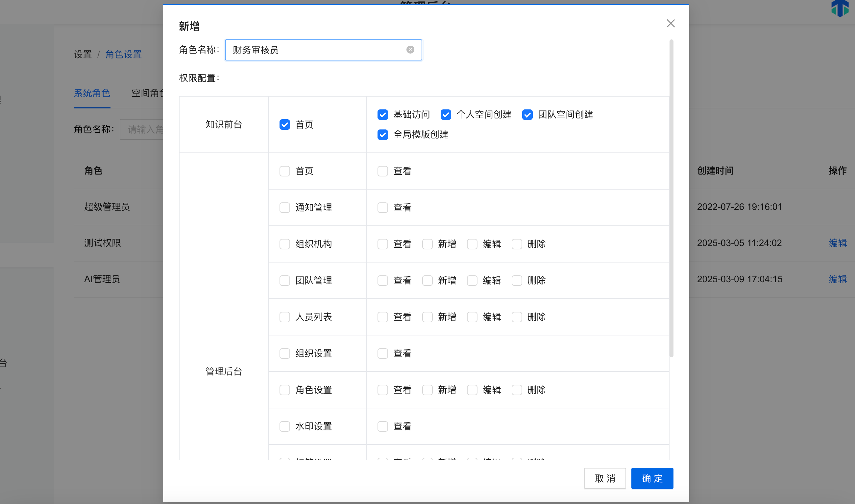
Task: Check 查看 in the 水印设置 row
Action: tap(382, 426)
